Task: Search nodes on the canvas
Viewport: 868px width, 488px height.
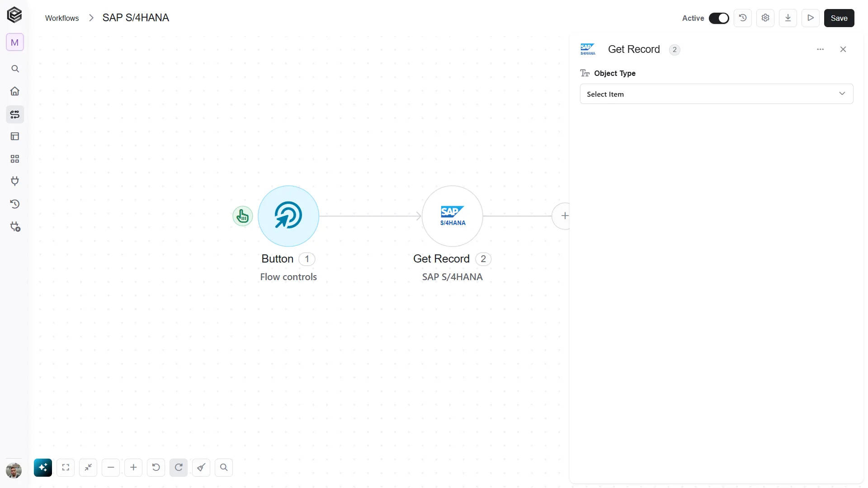Action: click(x=224, y=468)
